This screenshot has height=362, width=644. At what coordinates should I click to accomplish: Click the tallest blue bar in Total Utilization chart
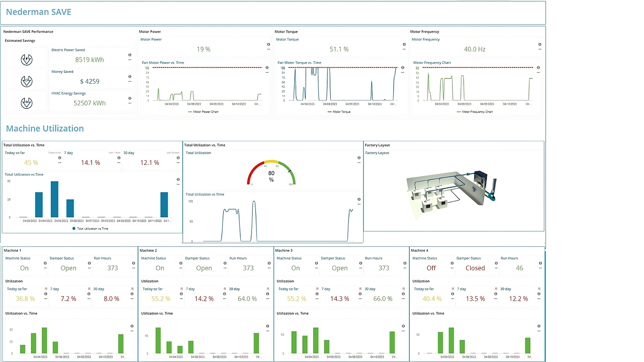[x=54, y=199]
